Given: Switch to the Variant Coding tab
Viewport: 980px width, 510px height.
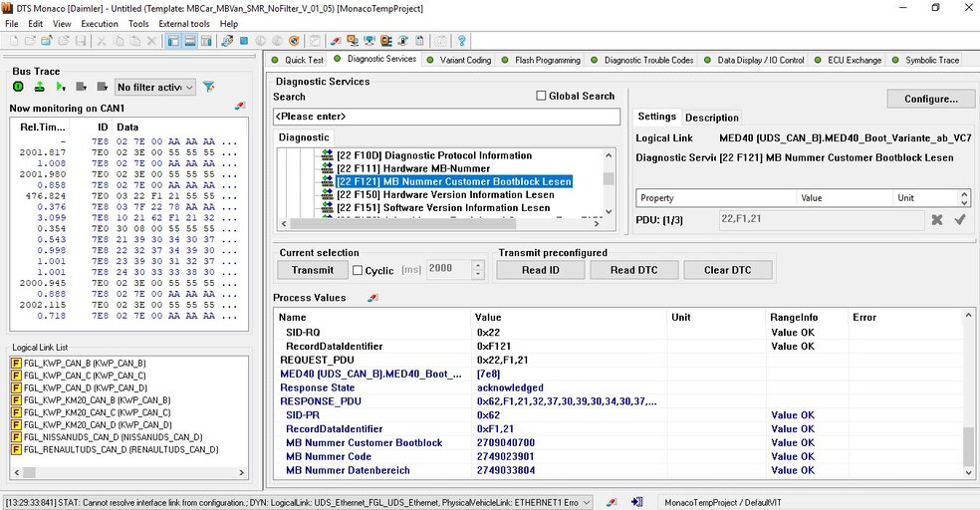Looking at the screenshot, I should [459, 60].
